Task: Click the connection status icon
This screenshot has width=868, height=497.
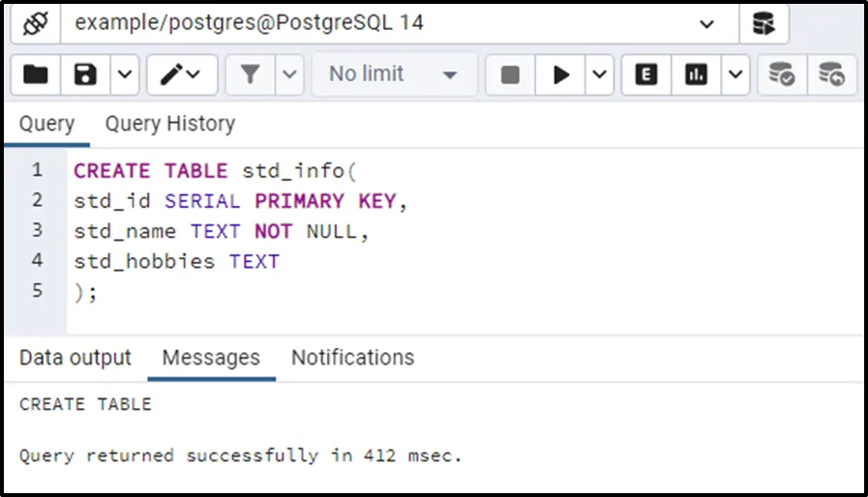Action: click(x=36, y=23)
